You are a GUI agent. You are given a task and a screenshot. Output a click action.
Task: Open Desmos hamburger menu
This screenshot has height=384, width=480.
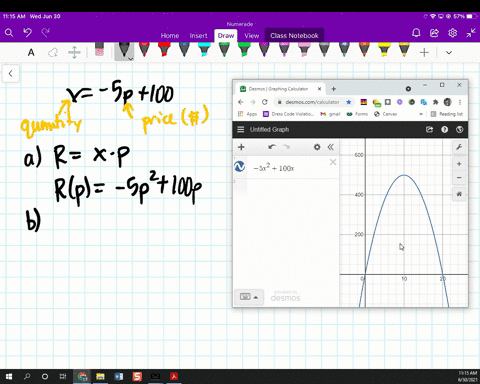coord(241,129)
